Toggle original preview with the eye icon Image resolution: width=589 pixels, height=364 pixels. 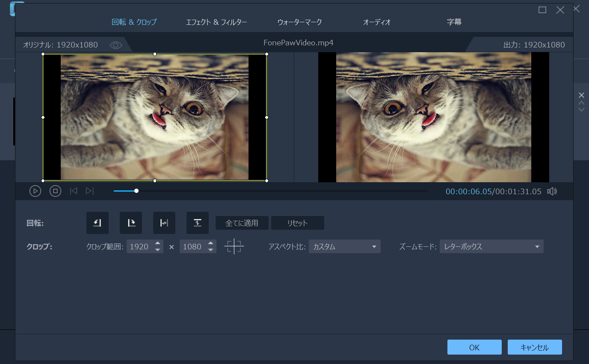[115, 44]
